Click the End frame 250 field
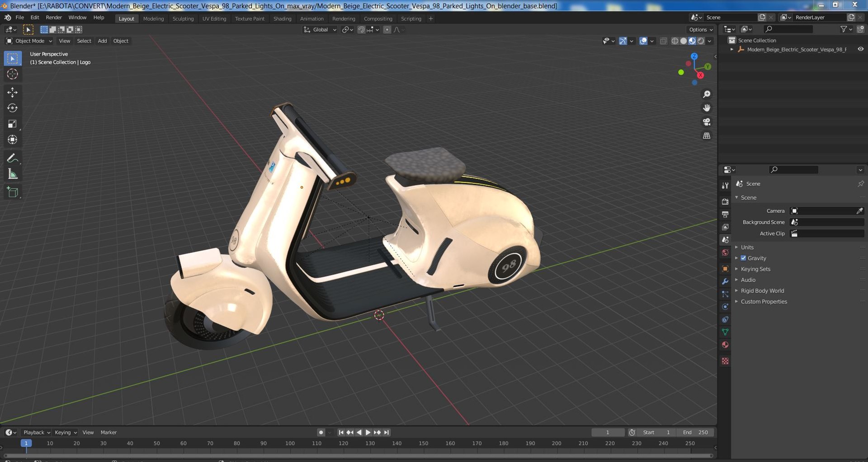 tap(695, 433)
